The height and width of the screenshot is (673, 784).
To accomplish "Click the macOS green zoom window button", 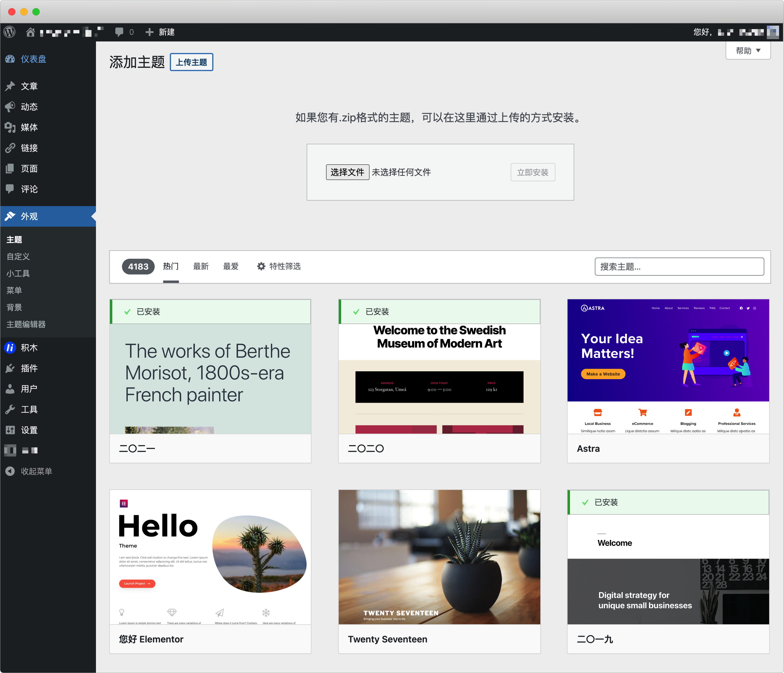I will [x=36, y=12].
